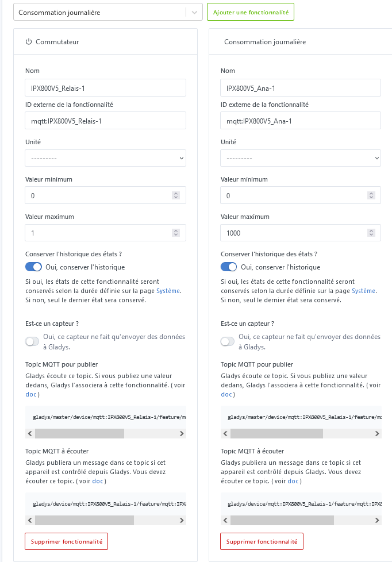The image size is (392, 562).
Task: Click left scroll arrow in Relais-1 listen topic
Action: point(30,520)
